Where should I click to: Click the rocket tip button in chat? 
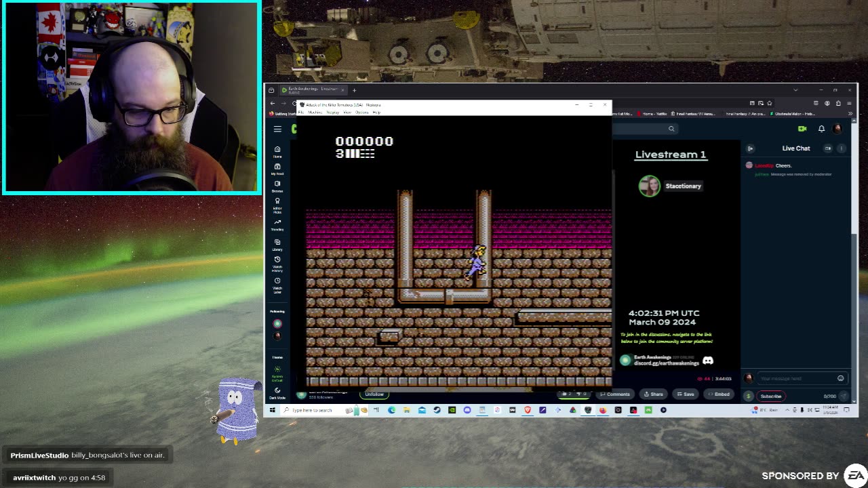point(749,396)
